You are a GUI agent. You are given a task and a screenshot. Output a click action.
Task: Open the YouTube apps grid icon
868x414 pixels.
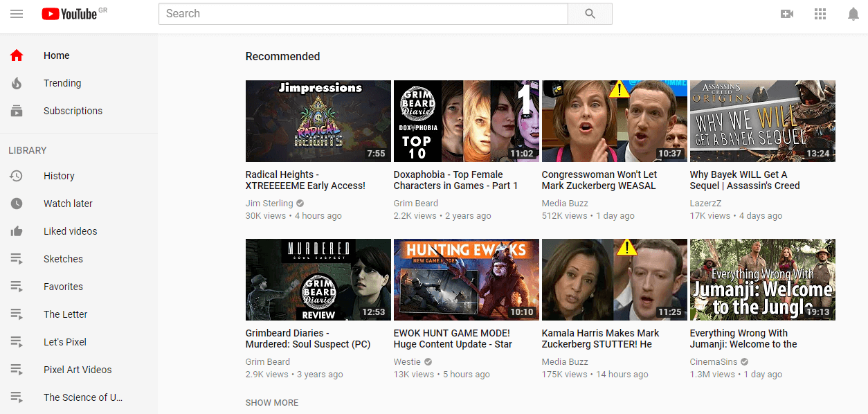coord(820,14)
